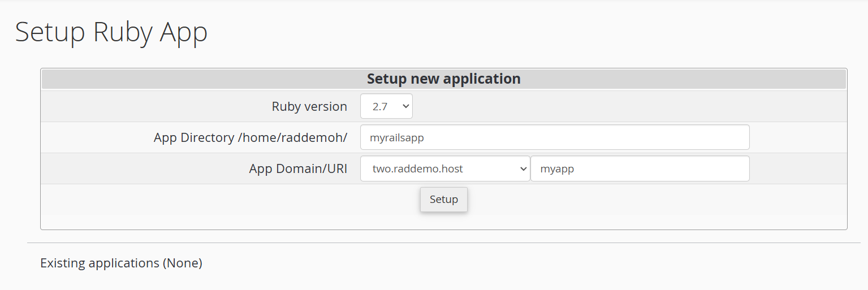The width and height of the screenshot is (868, 290).
Task: Click the App Domain/URI label
Action: (x=298, y=168)
